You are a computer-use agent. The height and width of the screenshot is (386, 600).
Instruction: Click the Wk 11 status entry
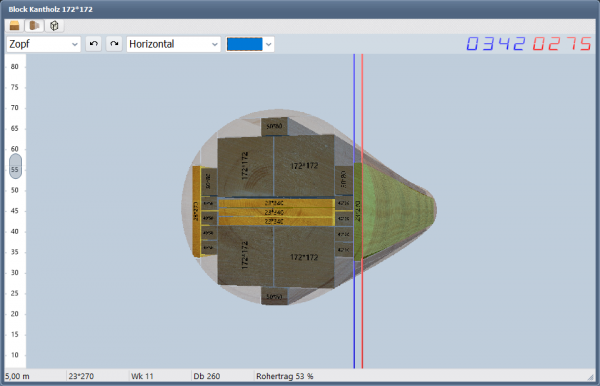click(x=142, y=376)
